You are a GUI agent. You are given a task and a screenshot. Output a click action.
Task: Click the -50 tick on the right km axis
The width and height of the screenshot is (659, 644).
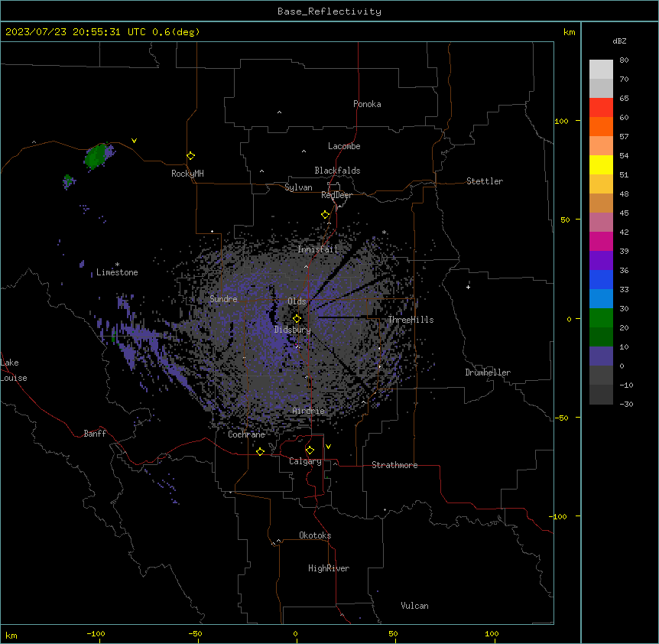click(561, 418)
